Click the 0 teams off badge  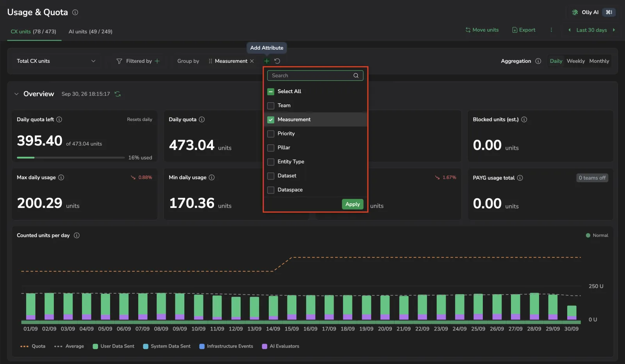[592, 178]
